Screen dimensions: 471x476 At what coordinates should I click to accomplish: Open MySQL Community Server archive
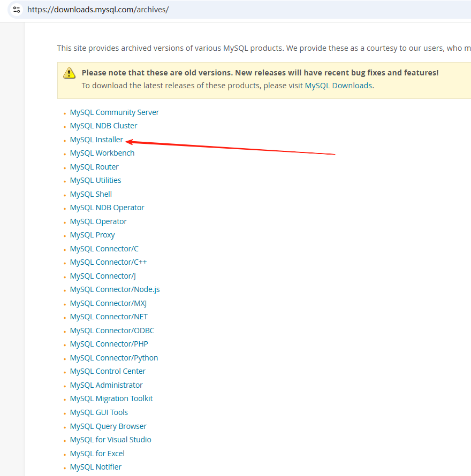pyautogui.click(x=114, y=112)
